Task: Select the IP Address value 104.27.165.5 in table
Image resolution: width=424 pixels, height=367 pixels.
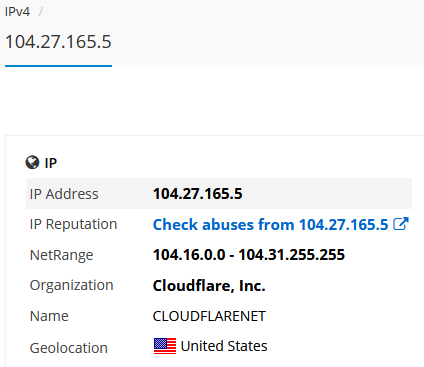Action: [x=197, y=194]
